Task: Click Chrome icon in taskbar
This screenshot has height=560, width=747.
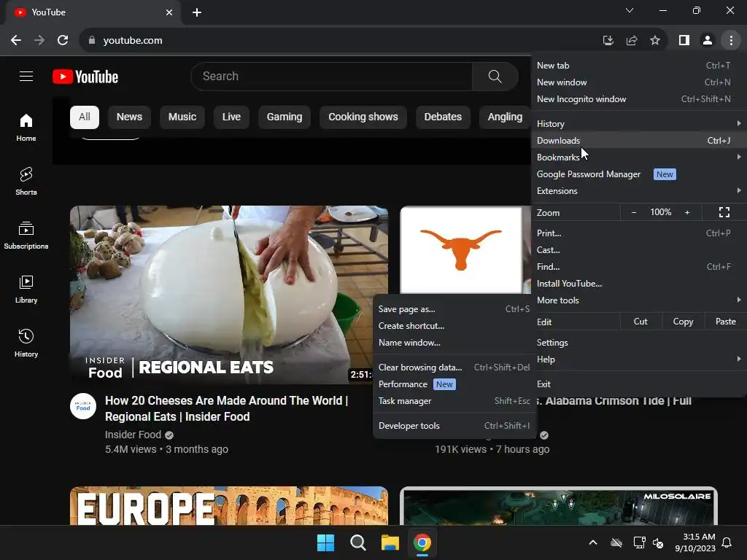Action: tap(422, 542)
